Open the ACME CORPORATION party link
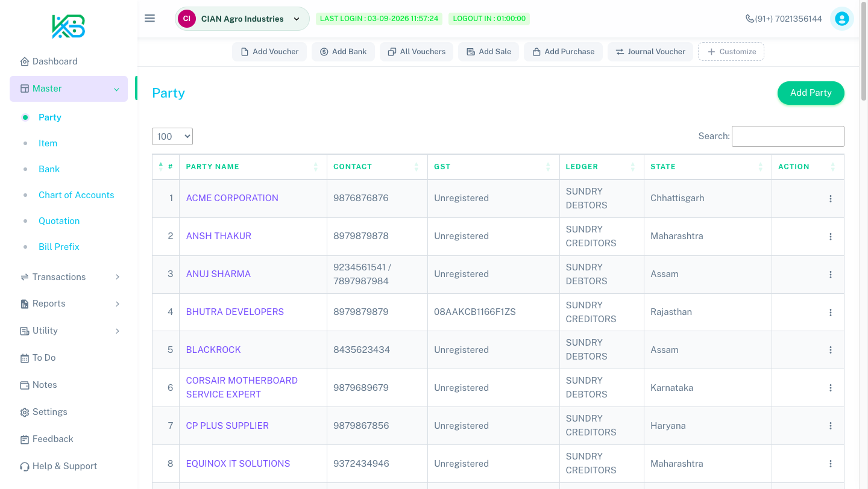The image size is (868, 489). click(232, 198)
